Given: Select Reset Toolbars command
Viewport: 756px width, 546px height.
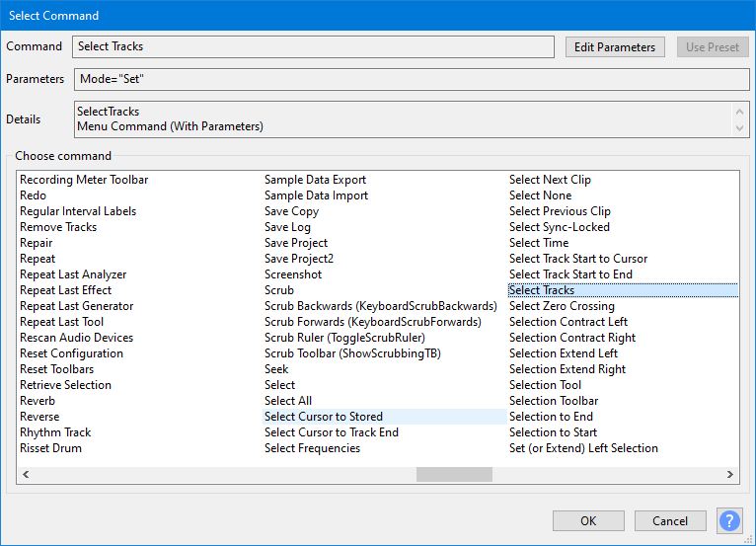Looking at the screenshot, I should [57, 369].
